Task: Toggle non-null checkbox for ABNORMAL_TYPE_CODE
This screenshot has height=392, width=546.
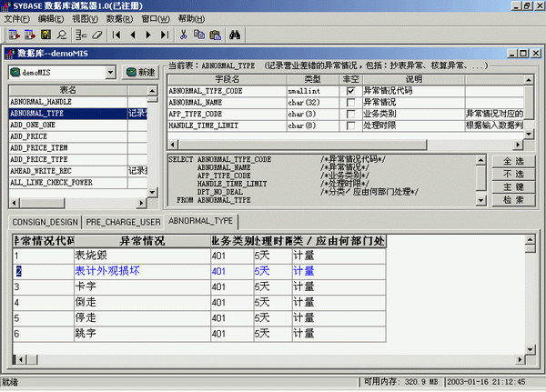Action: [349, 91]
